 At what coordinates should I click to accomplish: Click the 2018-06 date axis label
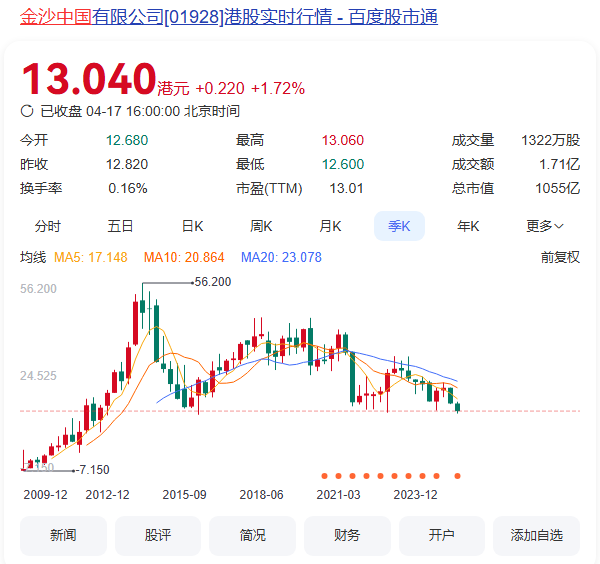261,495
